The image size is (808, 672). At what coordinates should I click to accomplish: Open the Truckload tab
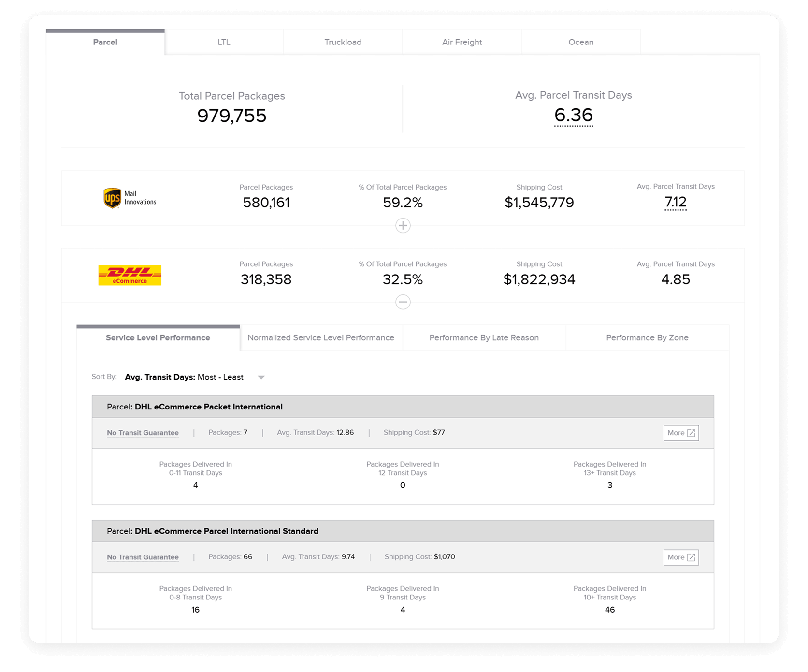point(343,42)
